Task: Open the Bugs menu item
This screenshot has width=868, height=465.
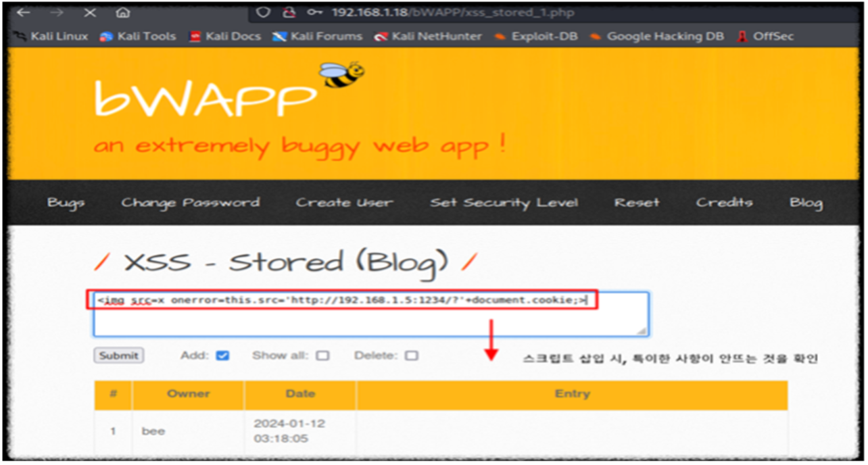Action: coord(66,203)
